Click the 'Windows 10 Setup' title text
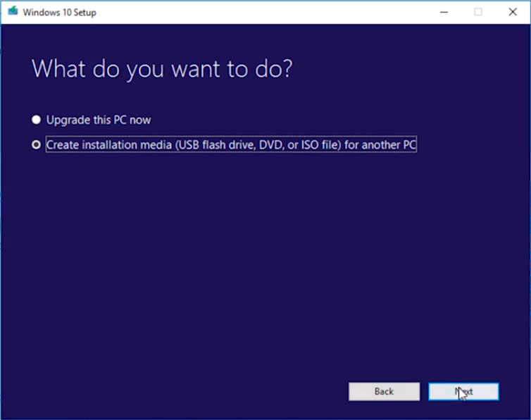 (x=60, y=12)
